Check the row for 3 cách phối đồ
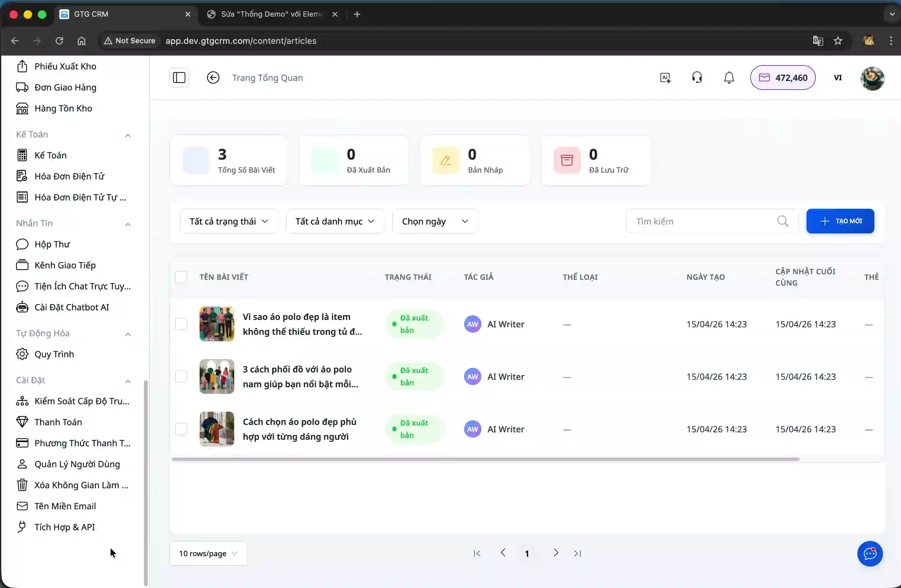901x588 pixels. click(x=181, y=376)
